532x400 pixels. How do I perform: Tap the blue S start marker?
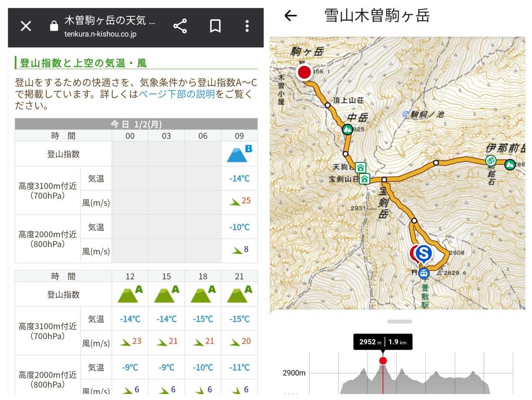pyautogui.click(x=424, y=254)
